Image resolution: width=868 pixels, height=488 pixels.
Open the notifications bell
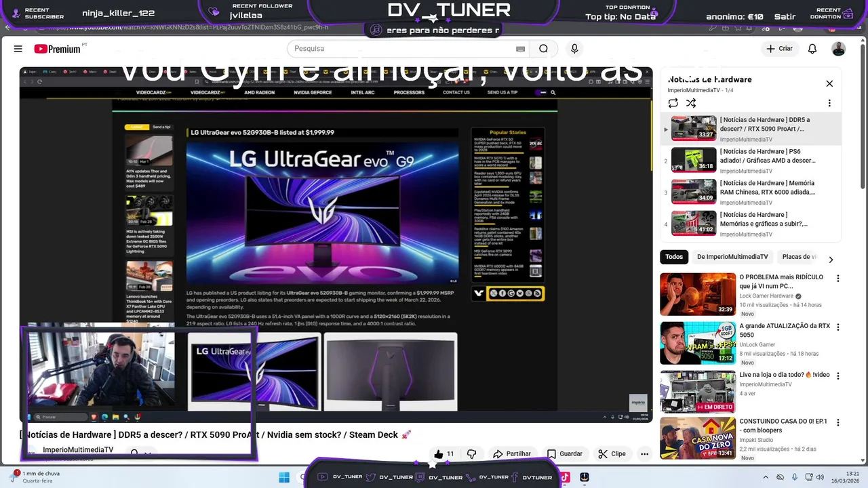(x=812, y=49)
